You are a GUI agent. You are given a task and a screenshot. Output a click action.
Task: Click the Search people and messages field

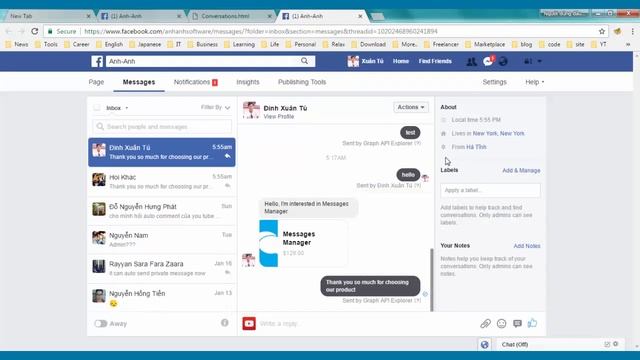click(162, 127)
